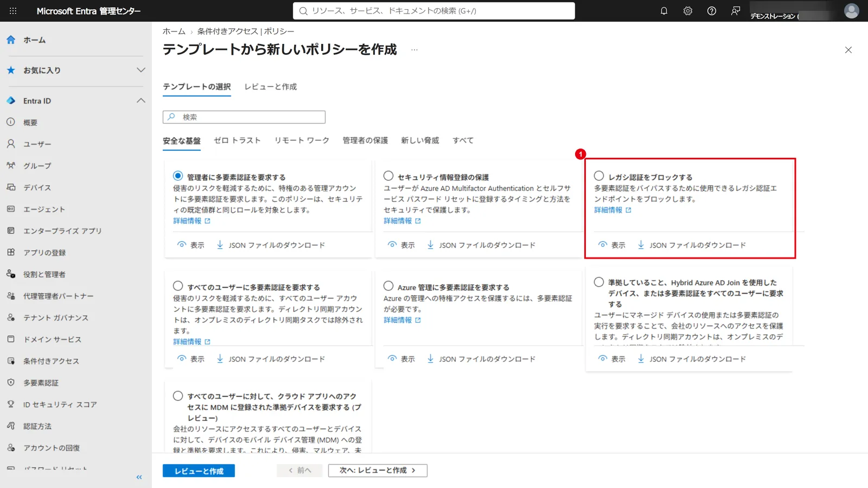Open the レビューと作成 step tab
The image size is (868, 488).
270,87
